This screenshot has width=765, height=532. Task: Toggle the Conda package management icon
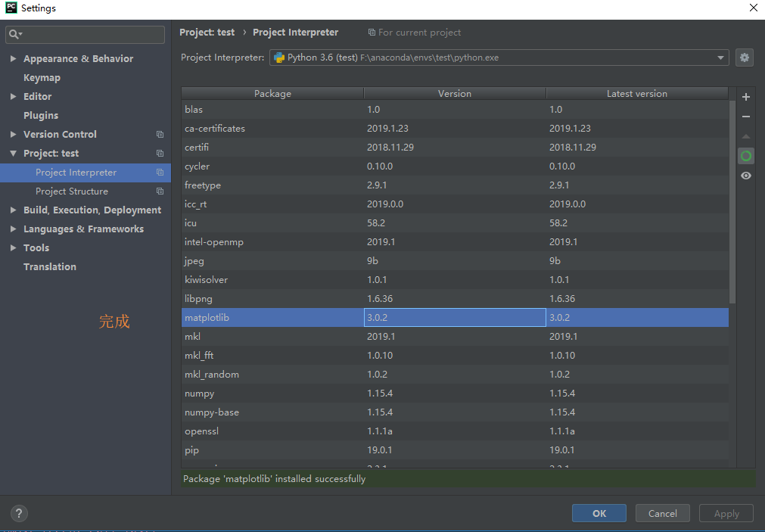click(x=745, y=156)
